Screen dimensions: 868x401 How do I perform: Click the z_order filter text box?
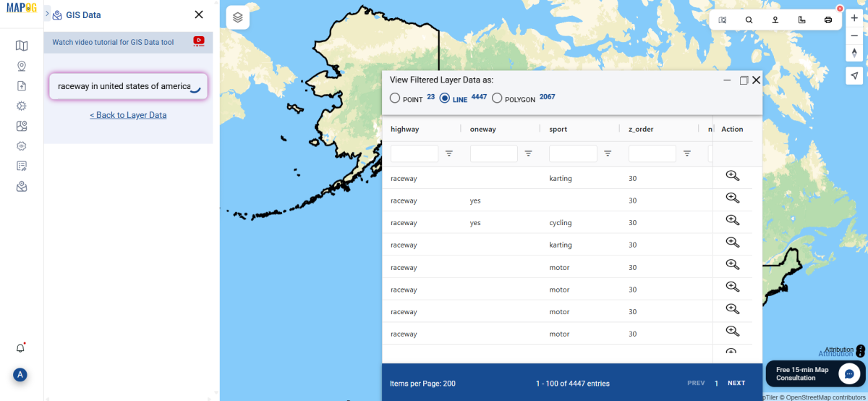tap(652, 153)
